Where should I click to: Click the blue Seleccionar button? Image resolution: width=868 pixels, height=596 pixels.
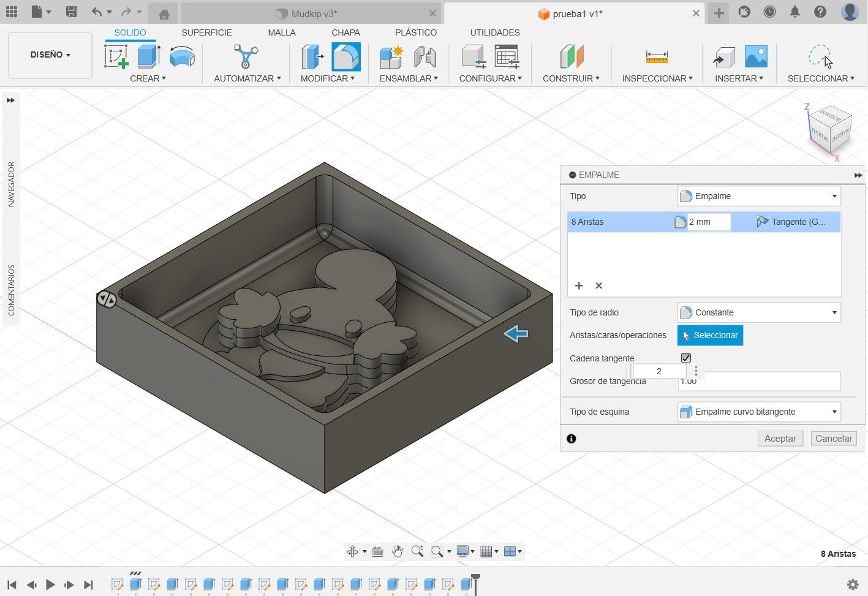[710, 335]
